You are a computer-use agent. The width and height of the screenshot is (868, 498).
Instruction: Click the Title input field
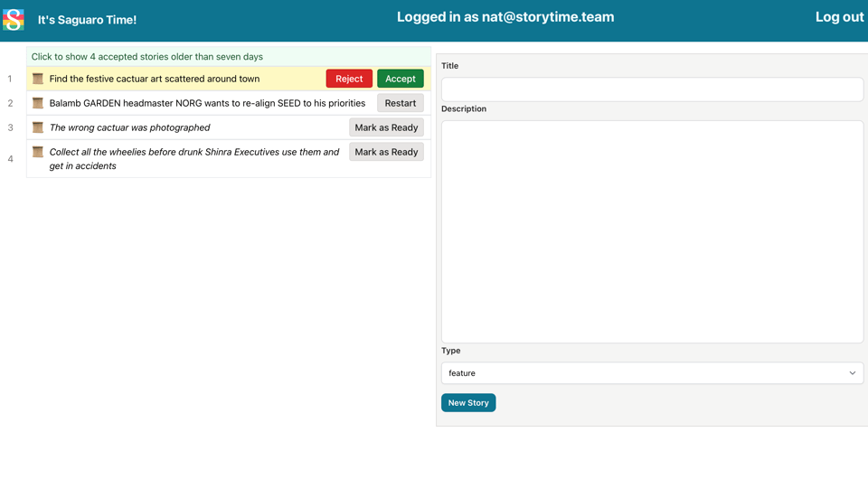pyautogui.click(x=651, y=89)
